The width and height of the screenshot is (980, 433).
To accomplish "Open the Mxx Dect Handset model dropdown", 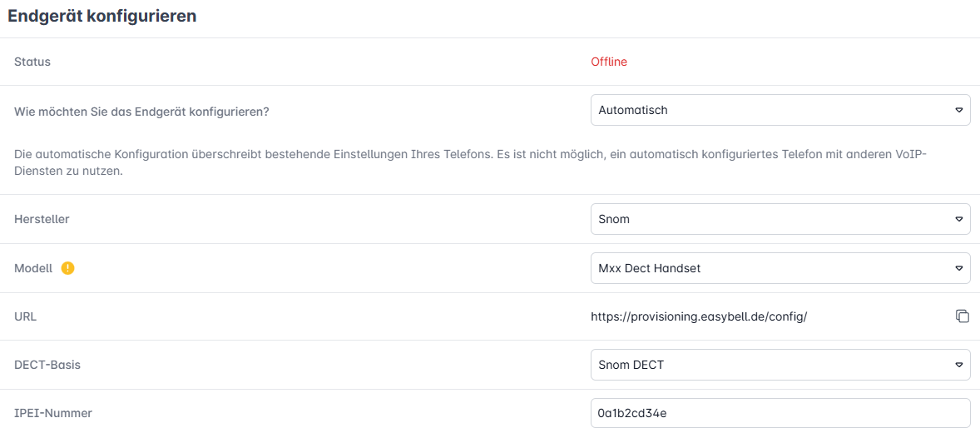I will click(780, 268).
